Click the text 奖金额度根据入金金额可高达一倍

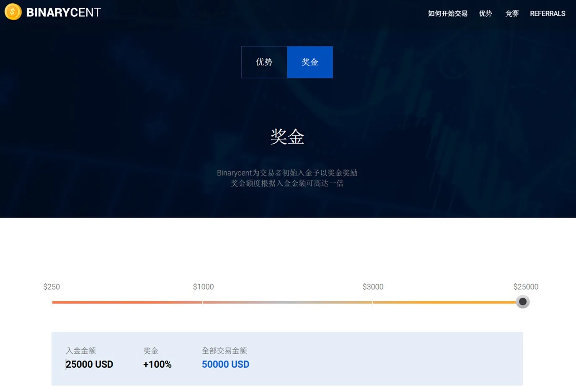click(x=287, y=183)
